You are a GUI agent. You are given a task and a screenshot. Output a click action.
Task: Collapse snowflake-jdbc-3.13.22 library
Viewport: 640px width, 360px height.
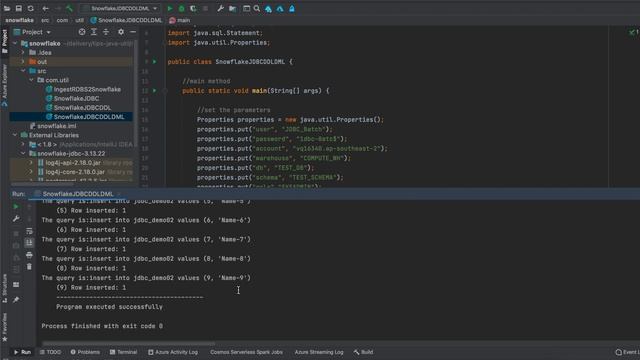point(23,153)
